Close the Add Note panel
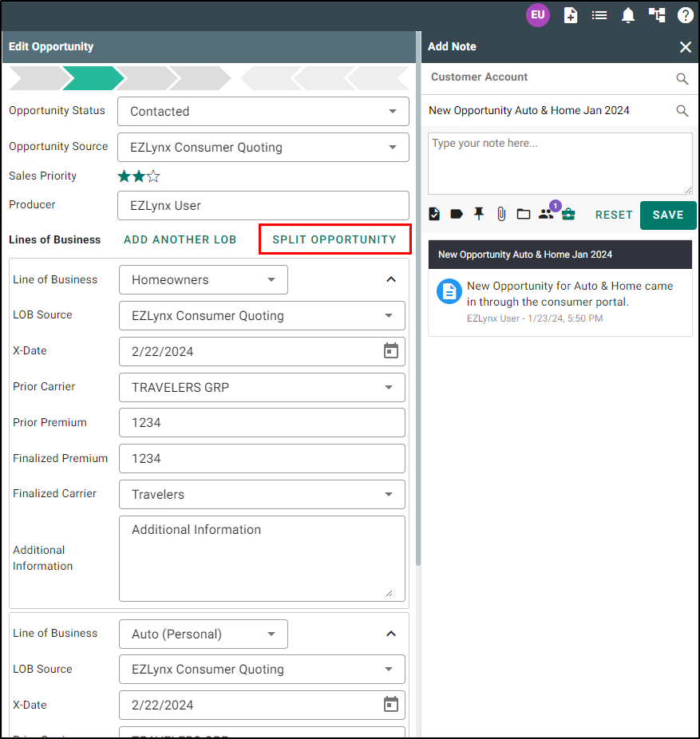The height and width of the screenshot is (739, 700). click(686, 46)
